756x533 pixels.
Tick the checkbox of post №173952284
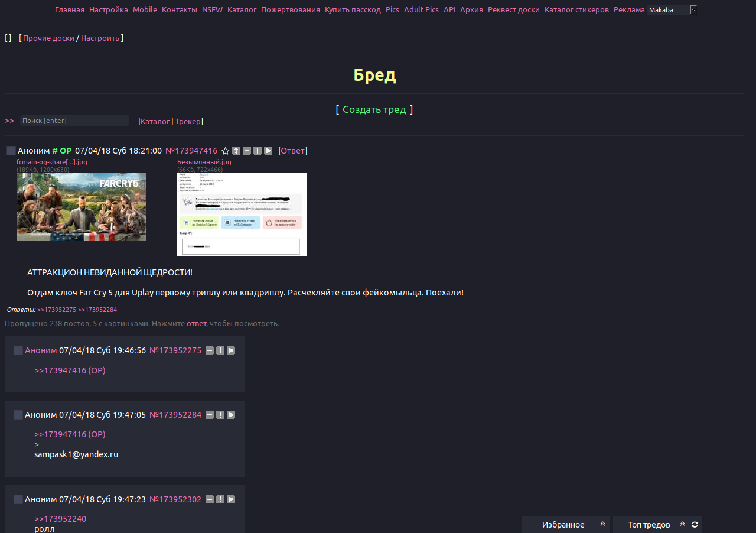pos(18,415)
